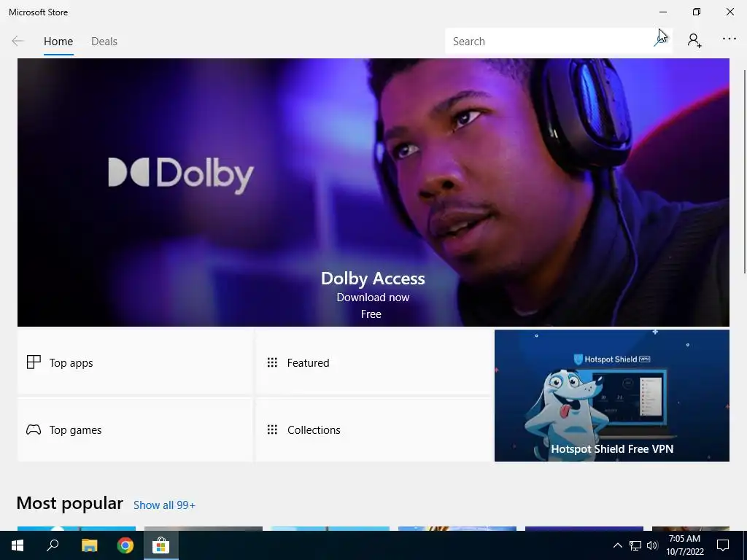Open Windows Start menu
The height and width of the screenshot is (560, 747).
pos(18,545)
